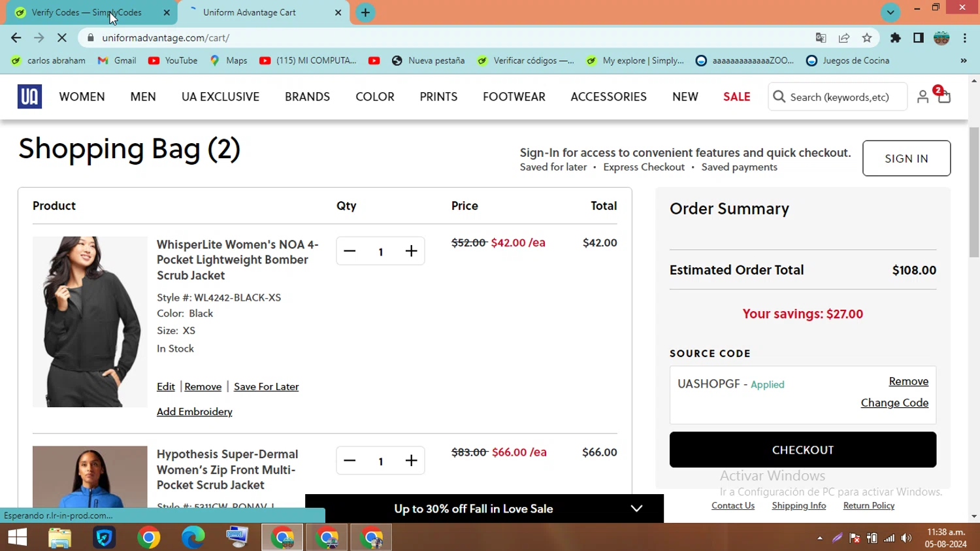Image resolution: width=980 pixels, height=551 pixels.
Task: Toggle the browser side panel icon
Action: click(919, 38)
